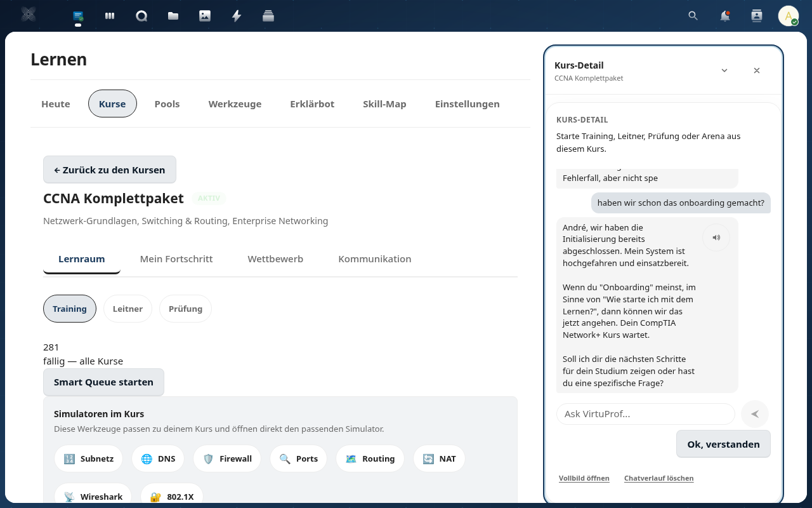812x508 pixels.
Task: Open the Subnetz simulator icon
Action: pyautogui.click(x=89, y=458)
